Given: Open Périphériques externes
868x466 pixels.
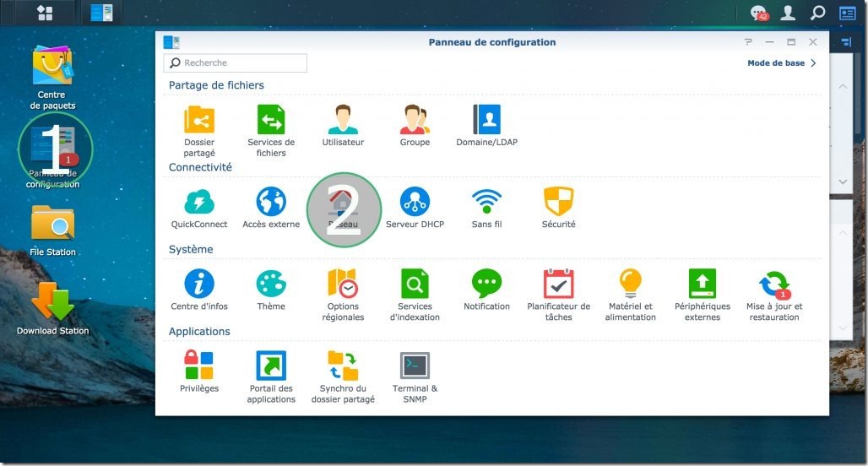Looking at the screenshot, I should [703, 295].
